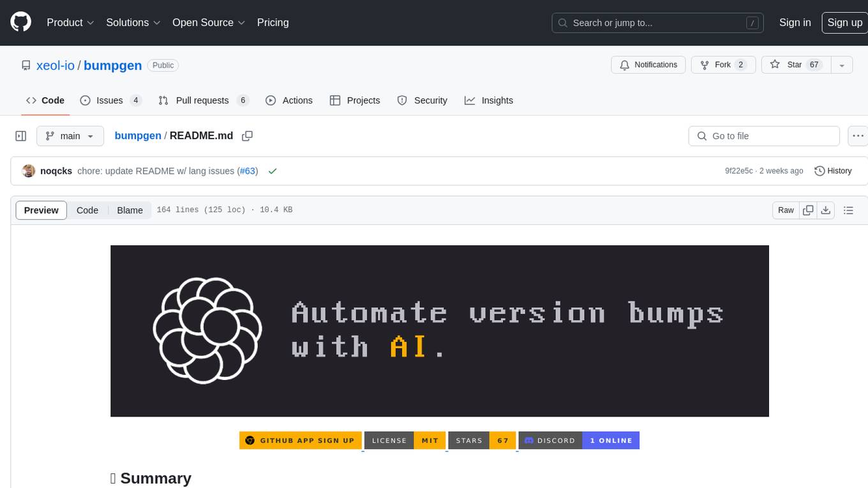This screenshot has width=868, height=488.
Task: Switch to the Security tab
Action: tap(423, 100)
